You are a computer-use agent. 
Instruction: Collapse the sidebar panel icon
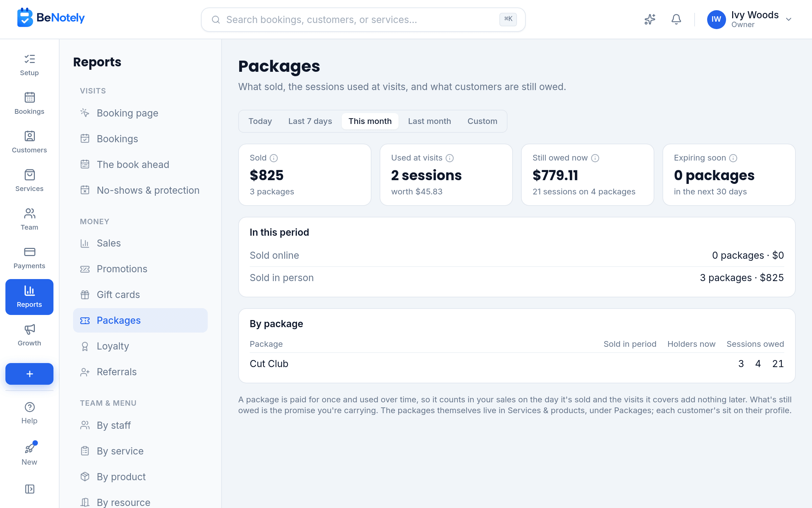coord(29,489)
